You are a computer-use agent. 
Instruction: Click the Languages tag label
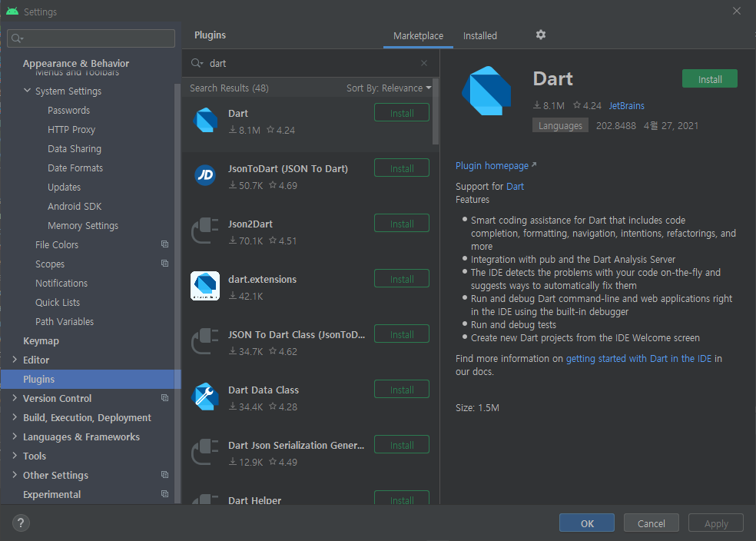[x=560, y=125]
